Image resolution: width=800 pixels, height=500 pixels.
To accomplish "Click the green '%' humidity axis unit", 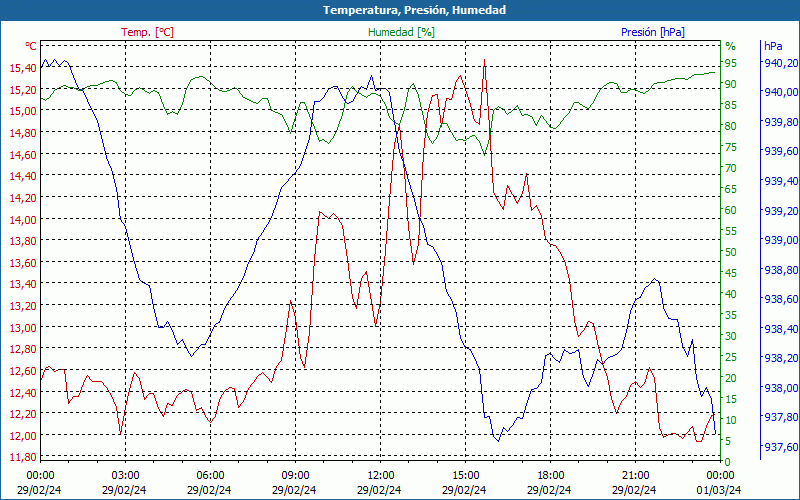I will [x=731, y=46].
